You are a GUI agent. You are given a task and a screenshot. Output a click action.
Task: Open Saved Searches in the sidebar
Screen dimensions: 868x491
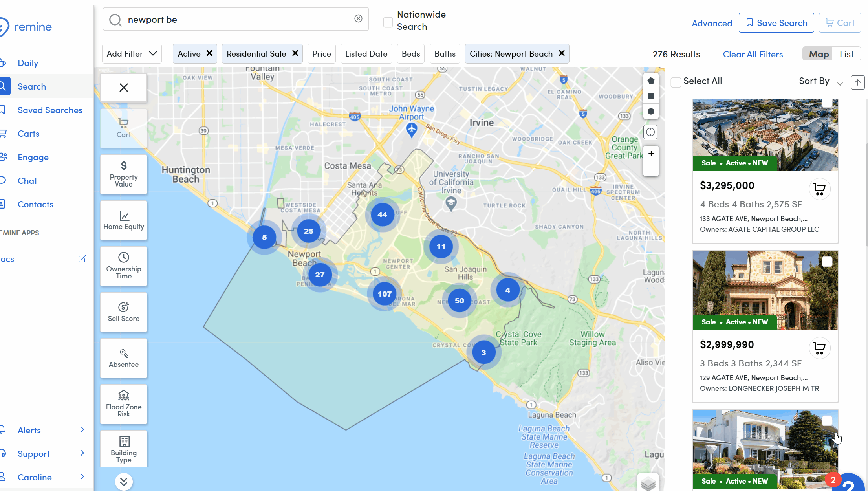[x=50, y=110]
